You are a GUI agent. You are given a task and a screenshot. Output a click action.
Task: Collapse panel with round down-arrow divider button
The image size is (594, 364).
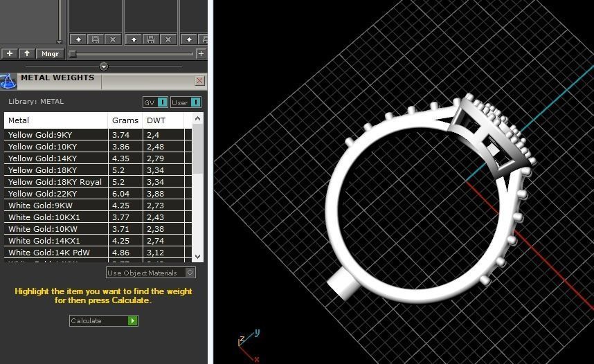tap(104, 66)
